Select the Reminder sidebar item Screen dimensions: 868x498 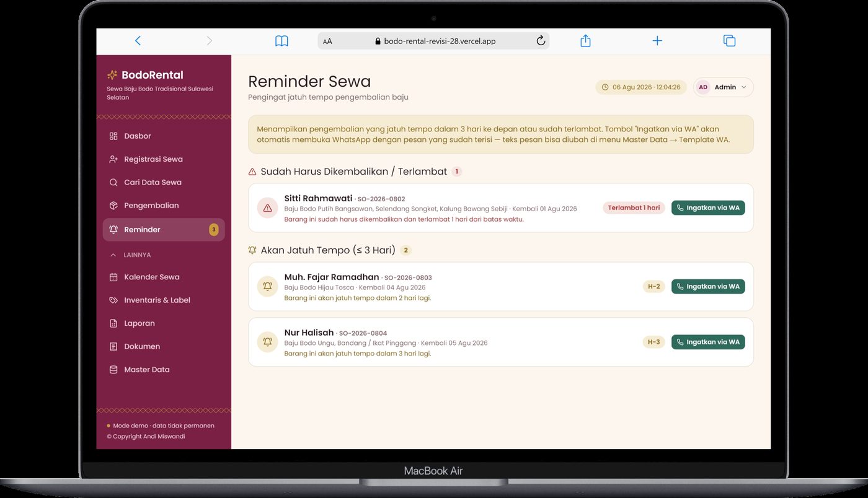tap(164, 229)
